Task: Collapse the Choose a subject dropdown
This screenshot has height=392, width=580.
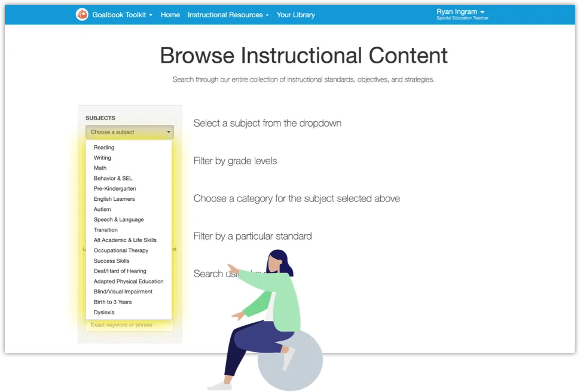Action: tap(130, 132)
